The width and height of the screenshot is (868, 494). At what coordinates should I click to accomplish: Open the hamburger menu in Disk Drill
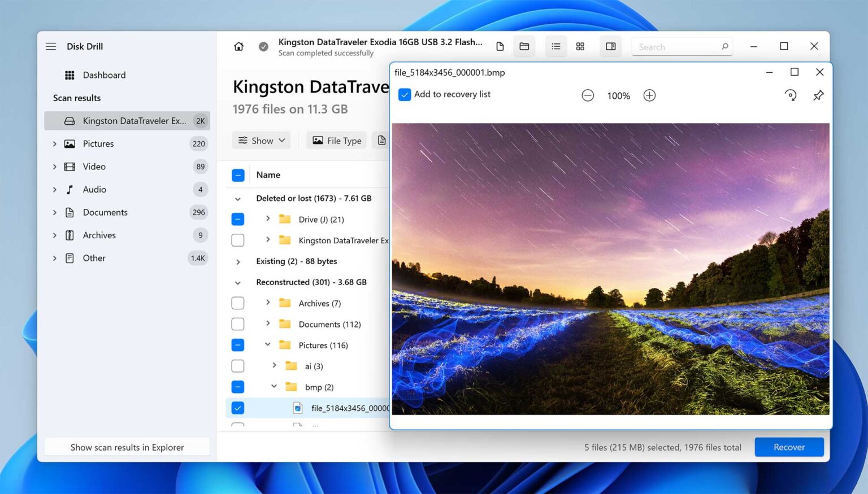coord(50,46)
